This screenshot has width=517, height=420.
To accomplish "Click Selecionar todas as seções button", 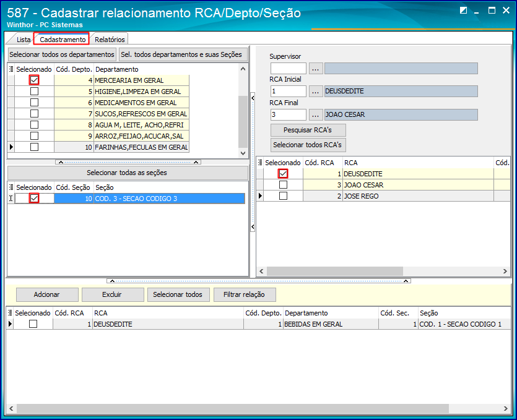I will point(127,173).
